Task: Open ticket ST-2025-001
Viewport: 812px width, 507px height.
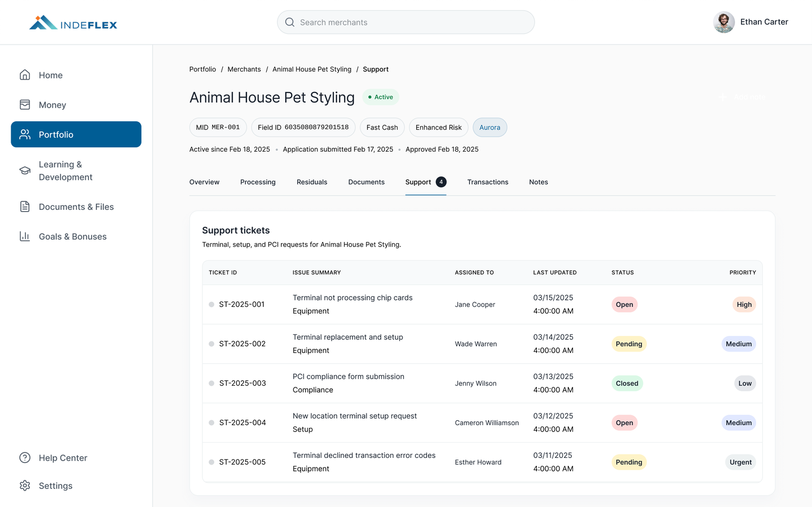Action: pyautogui.click(x=242, y=305)
